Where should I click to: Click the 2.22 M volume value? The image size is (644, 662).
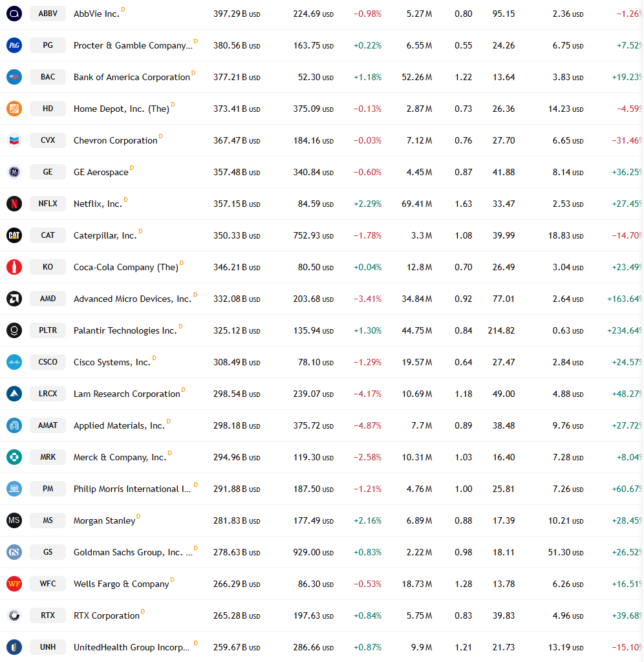click(420, 552)
